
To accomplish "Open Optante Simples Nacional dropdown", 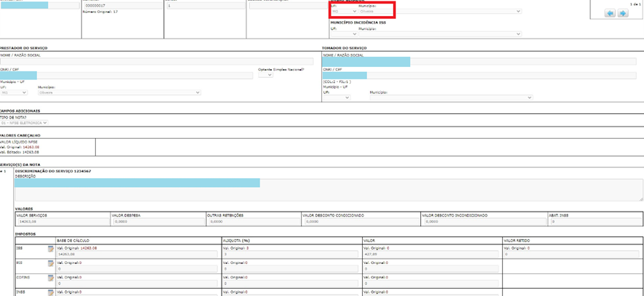I will click(x=265, y=74).
